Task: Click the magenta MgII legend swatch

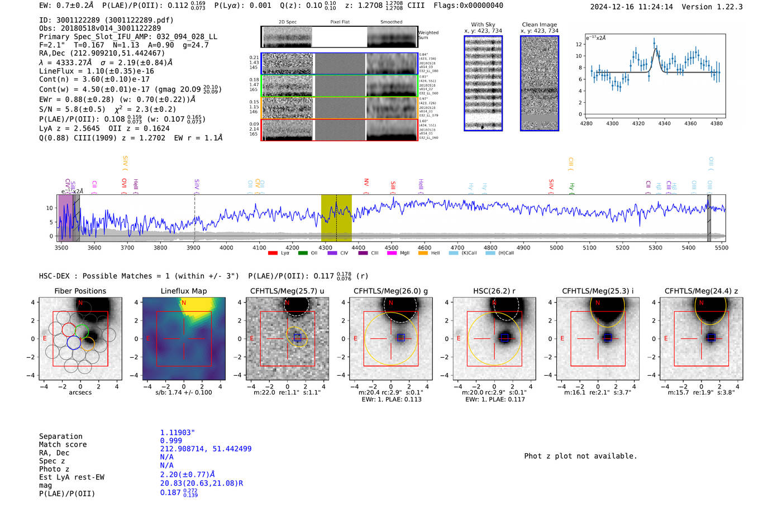Action: click(x=392, y=253)
